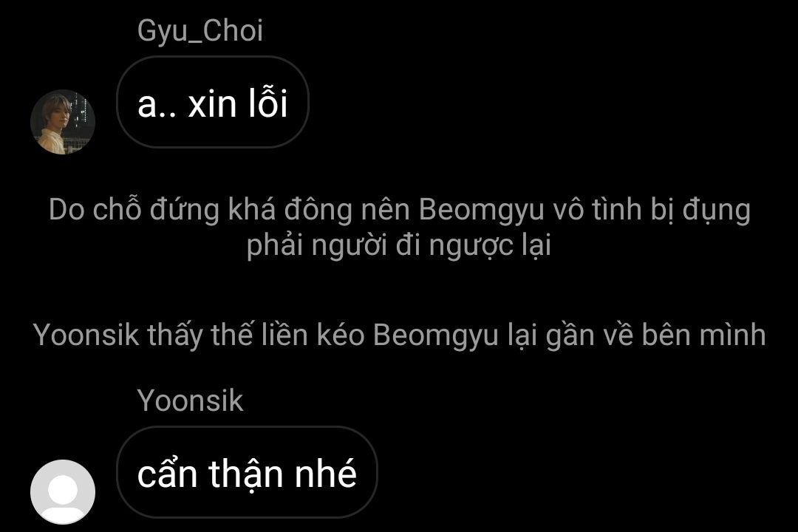This screenshot has height=532, width=798.
Task: Click the word "nhé" in Yoonsik's bubble
Action: click(326, 474)
